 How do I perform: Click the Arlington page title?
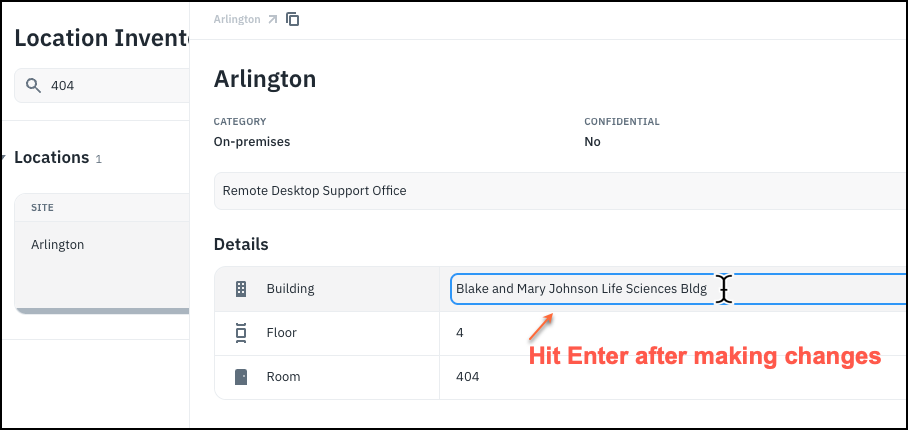pos(265,79)
